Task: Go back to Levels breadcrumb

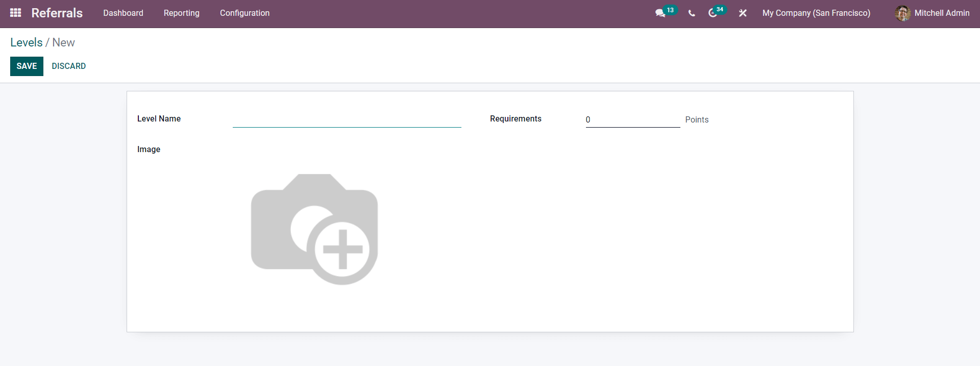Action: tap(27, 42)
